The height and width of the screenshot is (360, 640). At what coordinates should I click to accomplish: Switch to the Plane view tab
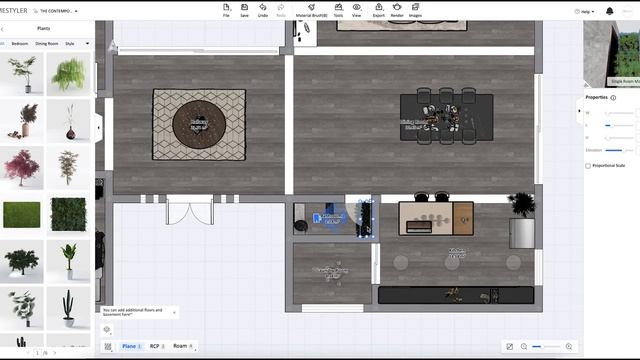coord(131,346)
